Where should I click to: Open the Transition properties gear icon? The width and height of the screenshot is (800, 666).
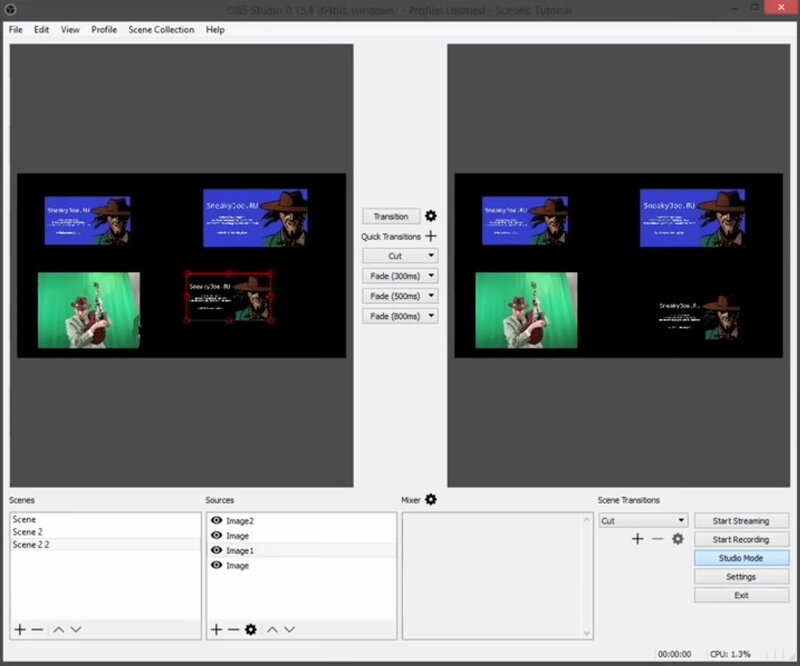point(431,216)
